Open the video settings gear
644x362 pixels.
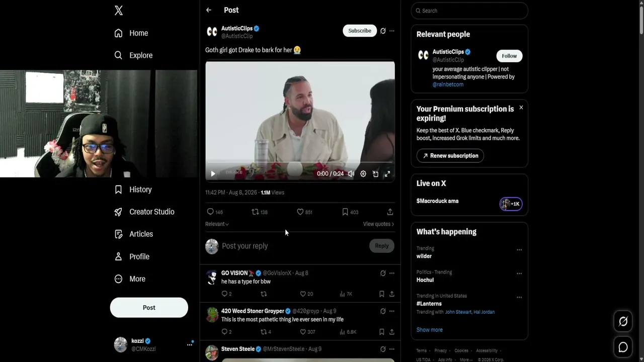coord(363,174)
